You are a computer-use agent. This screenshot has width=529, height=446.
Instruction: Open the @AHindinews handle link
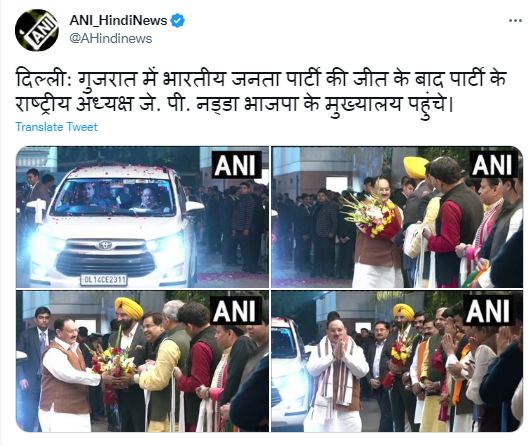tap(111, 38)
